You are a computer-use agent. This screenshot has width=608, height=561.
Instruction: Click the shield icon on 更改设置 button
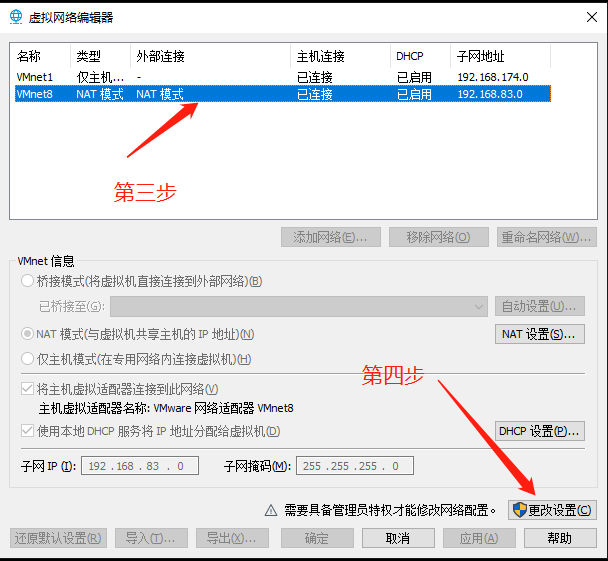point(519,510)
